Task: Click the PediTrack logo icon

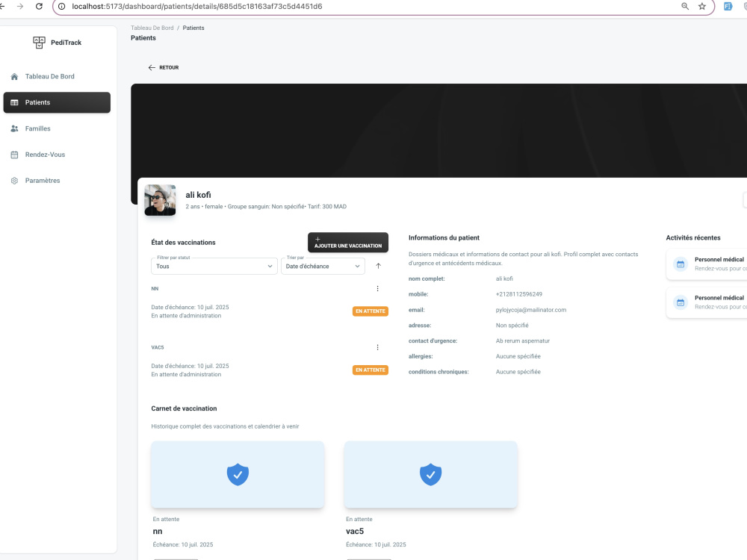Action: point(39,43)
